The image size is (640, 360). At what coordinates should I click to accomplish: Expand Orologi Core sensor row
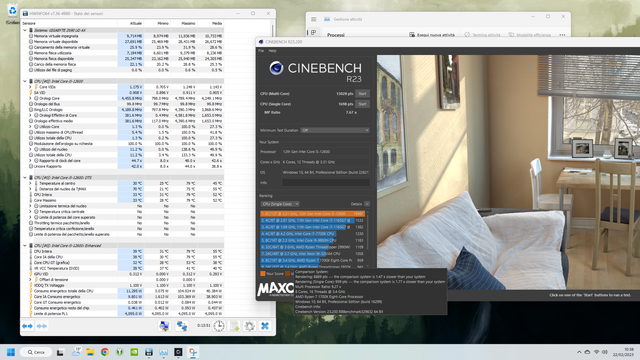click(30, 98)
